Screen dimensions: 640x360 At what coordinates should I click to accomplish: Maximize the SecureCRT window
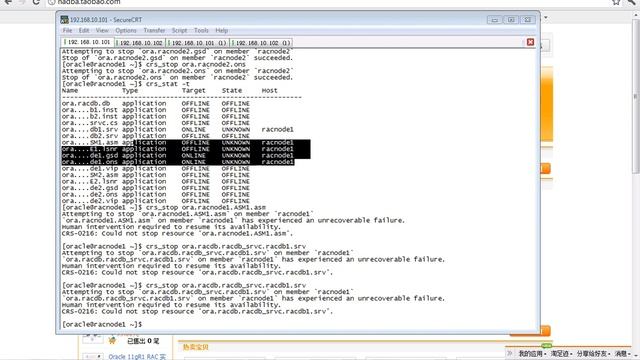511,20
